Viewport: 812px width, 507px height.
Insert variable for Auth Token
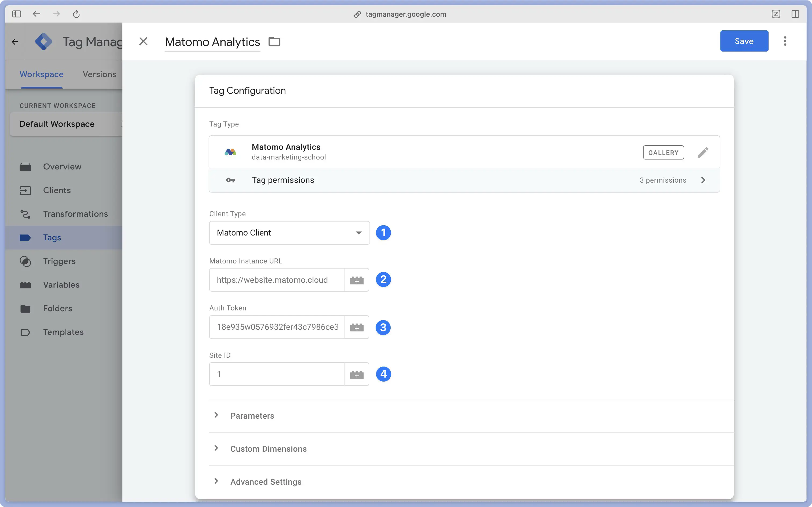click(357, 327)
